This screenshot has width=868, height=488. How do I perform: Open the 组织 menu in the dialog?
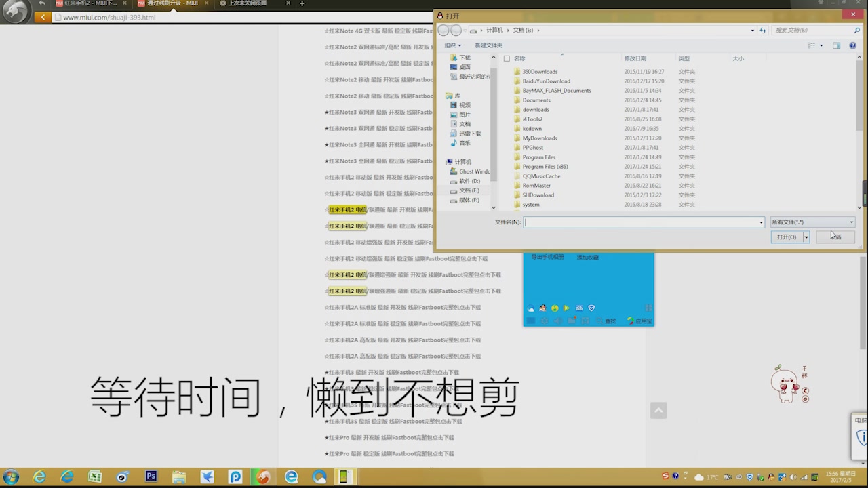point(452,45)
